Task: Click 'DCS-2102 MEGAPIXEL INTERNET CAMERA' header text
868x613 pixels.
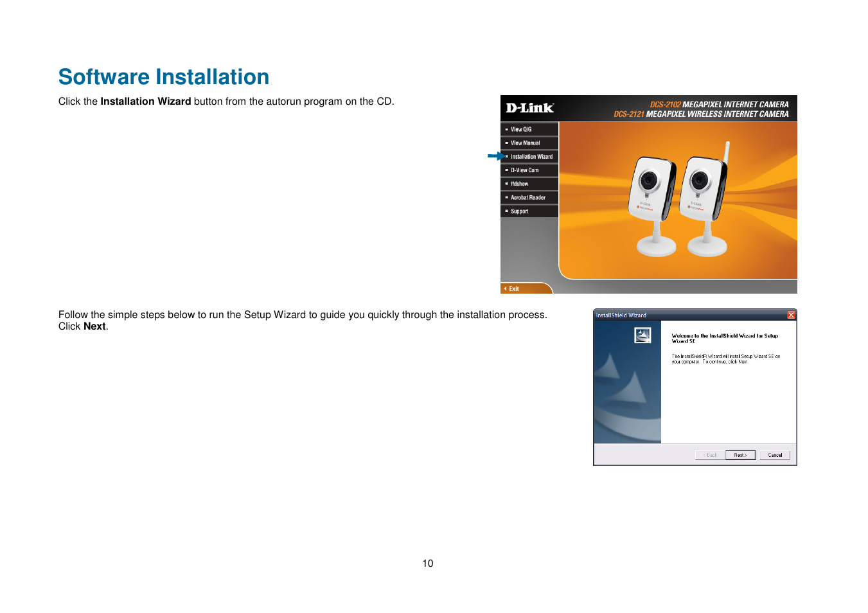Action: coord(719,104)
